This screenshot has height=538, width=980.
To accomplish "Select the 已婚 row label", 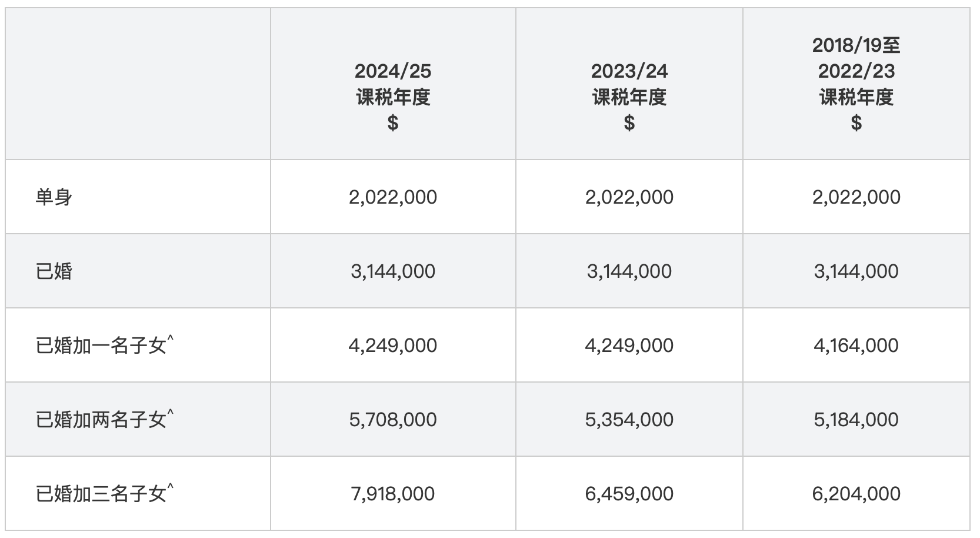I will [x=54, y=271].
